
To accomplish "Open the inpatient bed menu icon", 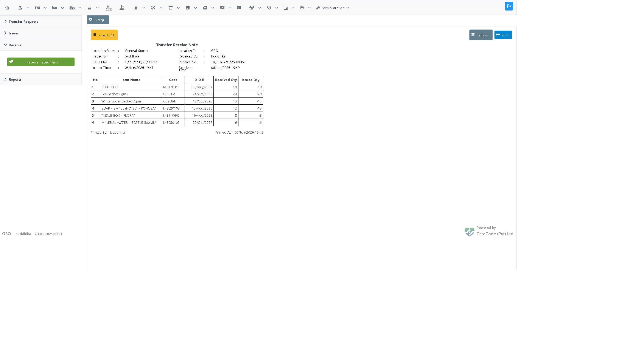I will coord(55,8).
